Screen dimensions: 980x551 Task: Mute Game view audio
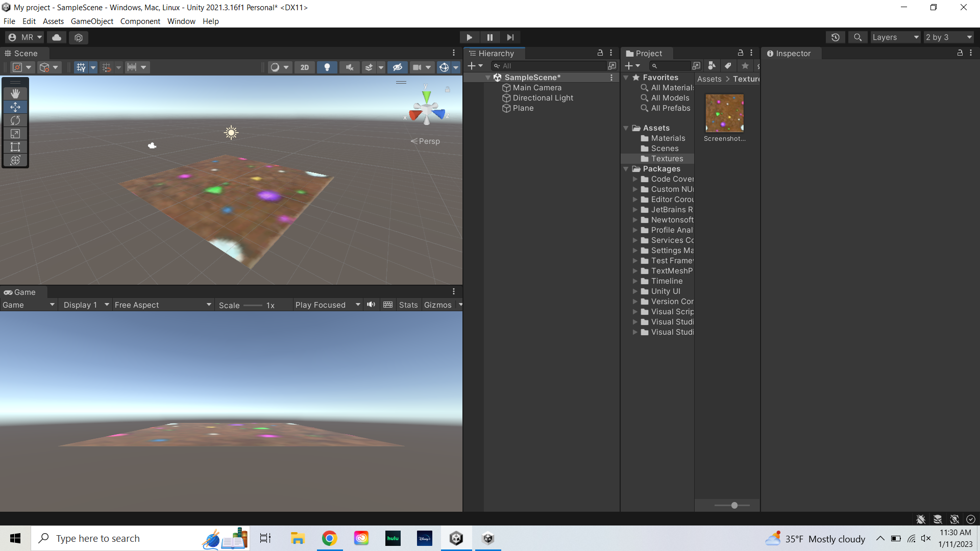point(371,305)
